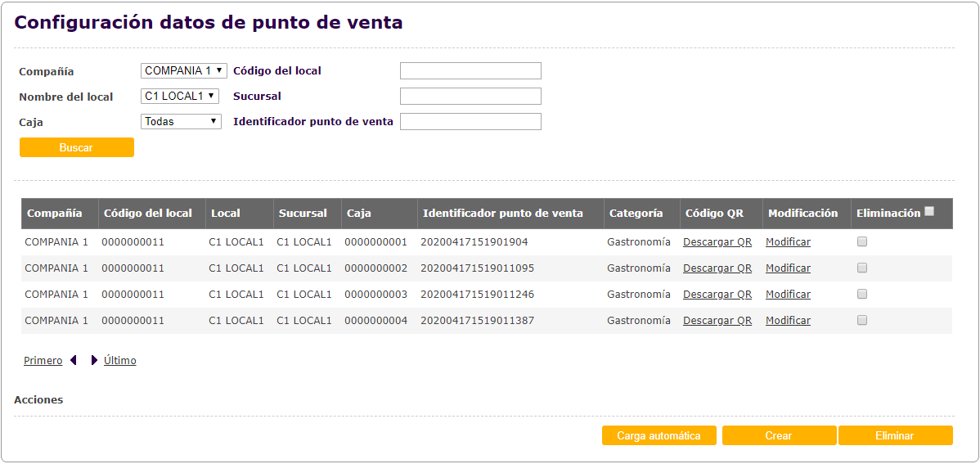The image size is (980, 464).
Task: Click the next page arrow icon
Action: 94,360
